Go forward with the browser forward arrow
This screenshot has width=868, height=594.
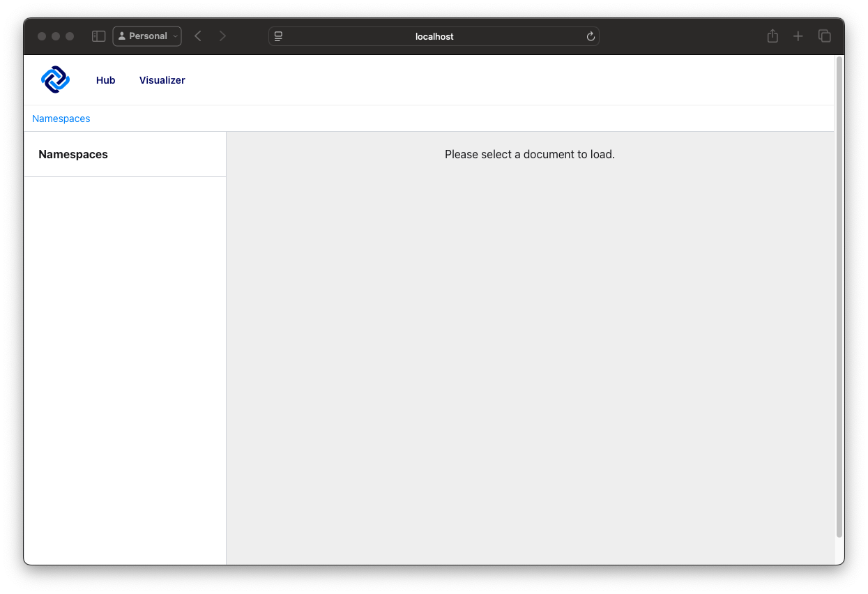click(x=222, y=36)
